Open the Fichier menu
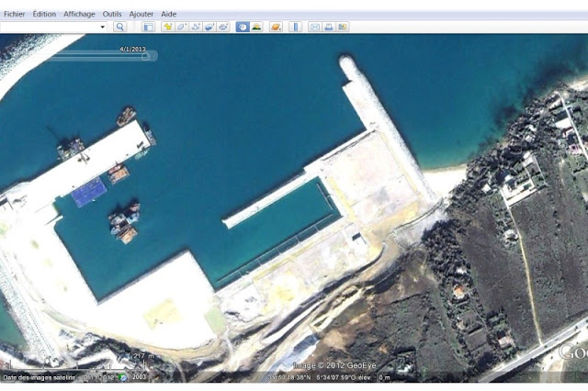The height and width of the screenshot is (391, 588). (x=14, y=15)
